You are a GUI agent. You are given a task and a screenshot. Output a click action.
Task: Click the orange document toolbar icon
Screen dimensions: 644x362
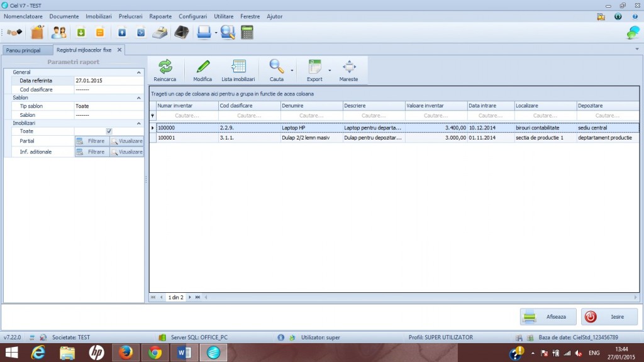coord(100,33)
